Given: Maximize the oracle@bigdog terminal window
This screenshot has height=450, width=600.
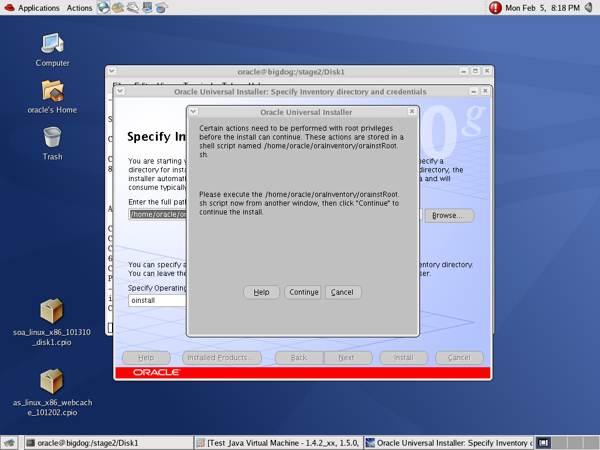Looking at the screenshot, I should click(x=475, y=71).
